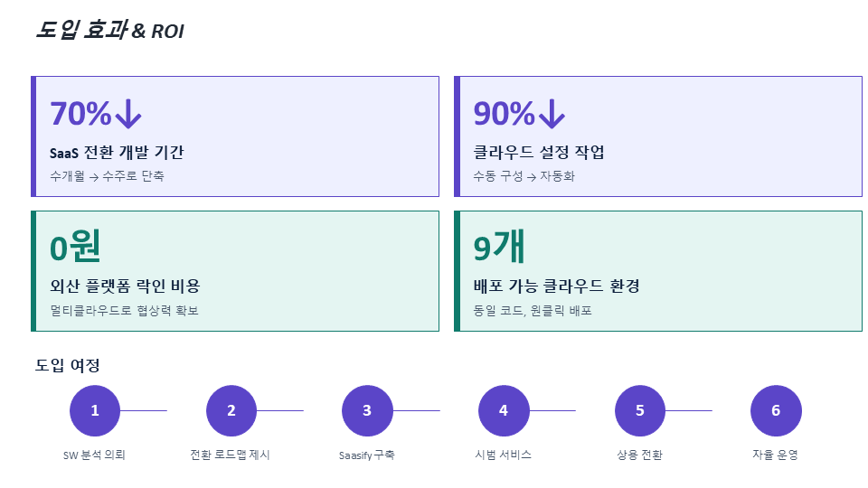Image resolution: width=868 pixels, height=488 pixels.
Task: Select the 0원 figure
Action: pyautogui.click(x=75, y=247)
